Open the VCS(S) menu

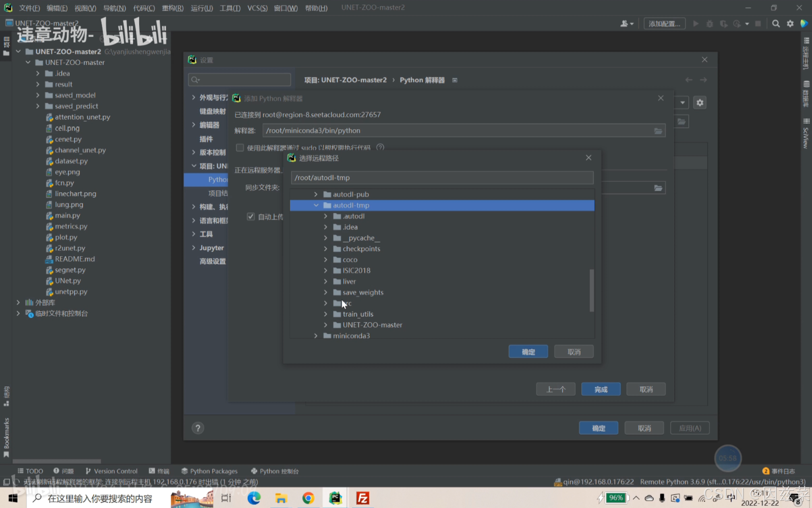(x=257, y=8)
